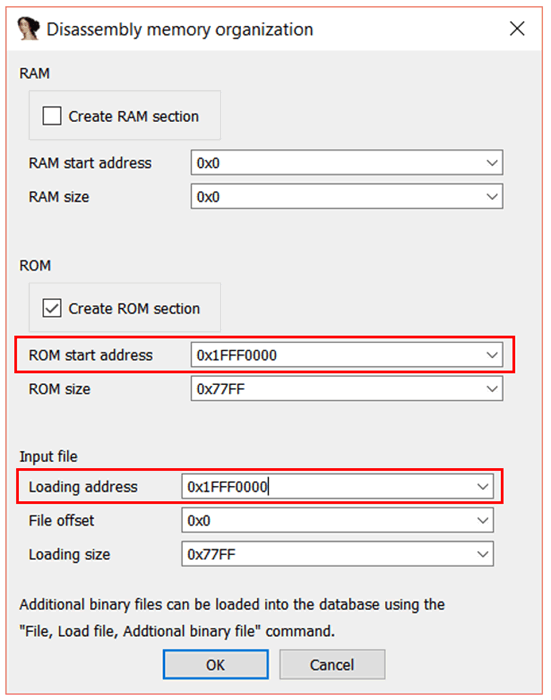Click the ROM section heading
The height and width of the screenshot is (700, 551).
35,266
